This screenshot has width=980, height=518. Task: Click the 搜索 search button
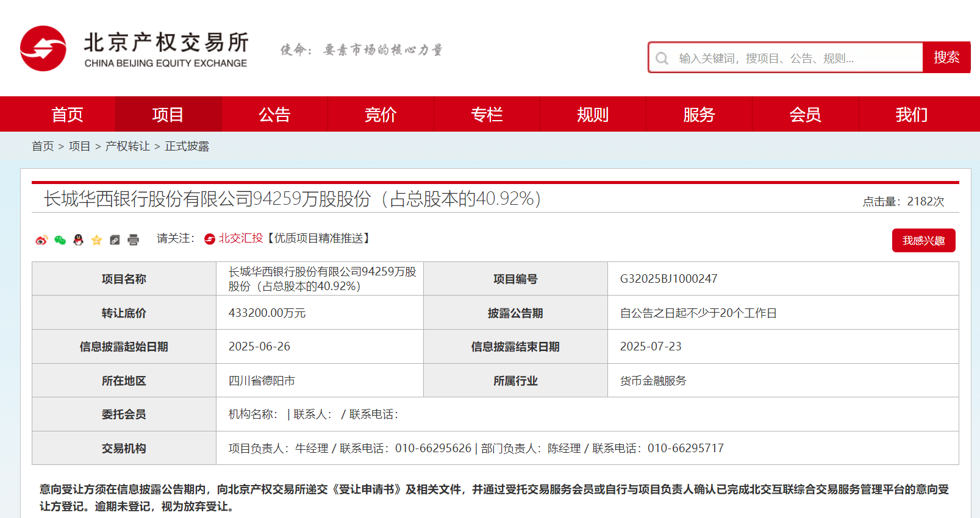tap(946, 57)
